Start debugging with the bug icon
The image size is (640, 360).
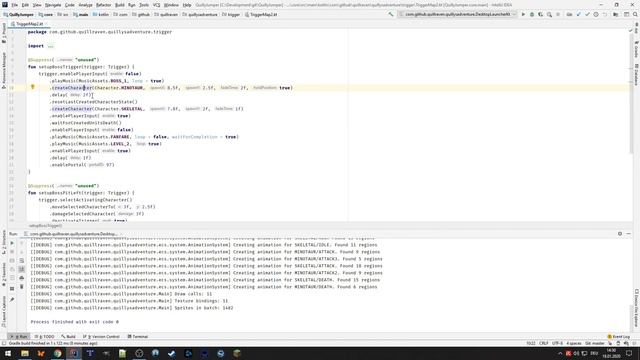(532, 14)
